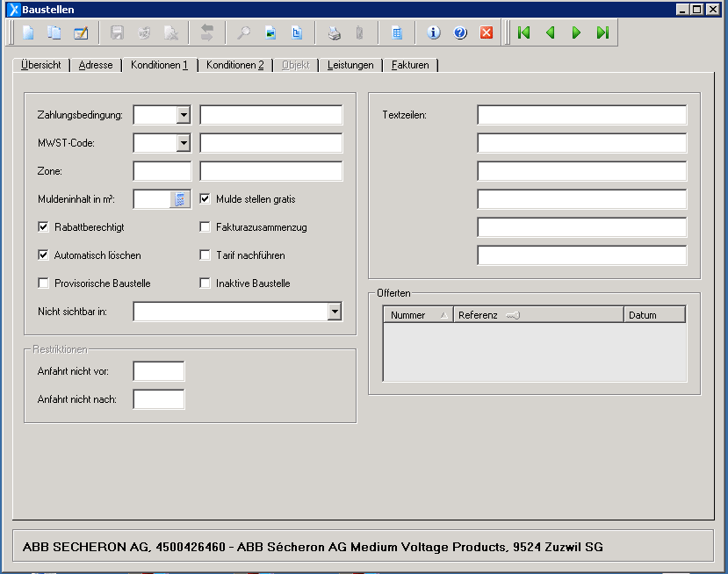Screen dimensions: 728x574
Task: Expand the Nicht sichtbar in dropdown
Action: [x=334, y=312]
